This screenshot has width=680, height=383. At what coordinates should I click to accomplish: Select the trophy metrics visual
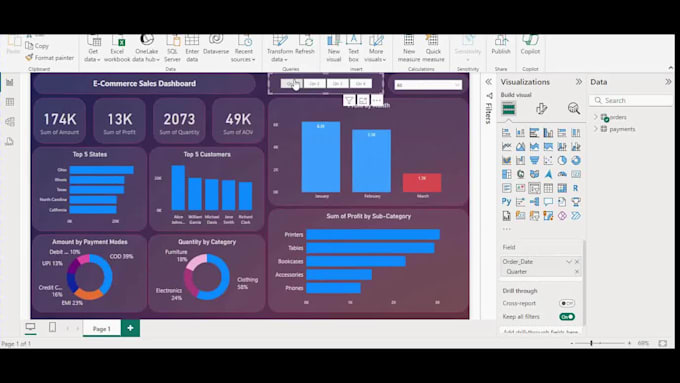click(576, 202)
